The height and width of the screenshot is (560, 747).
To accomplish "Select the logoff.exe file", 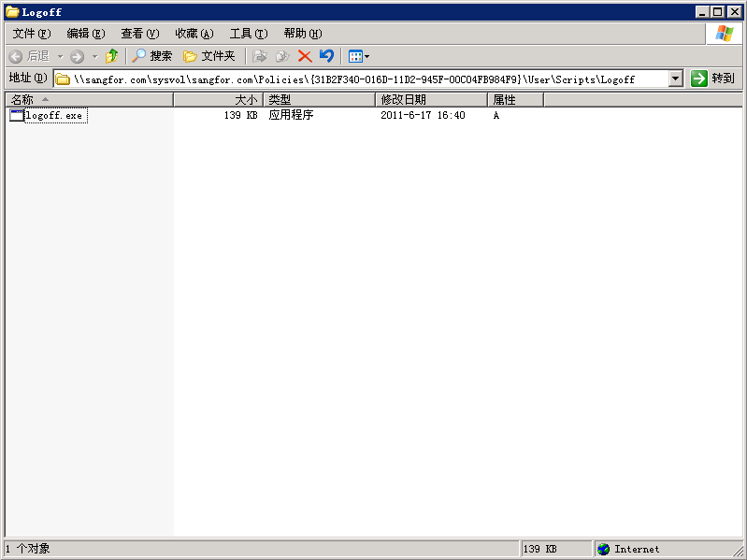I will pos(54,116).
